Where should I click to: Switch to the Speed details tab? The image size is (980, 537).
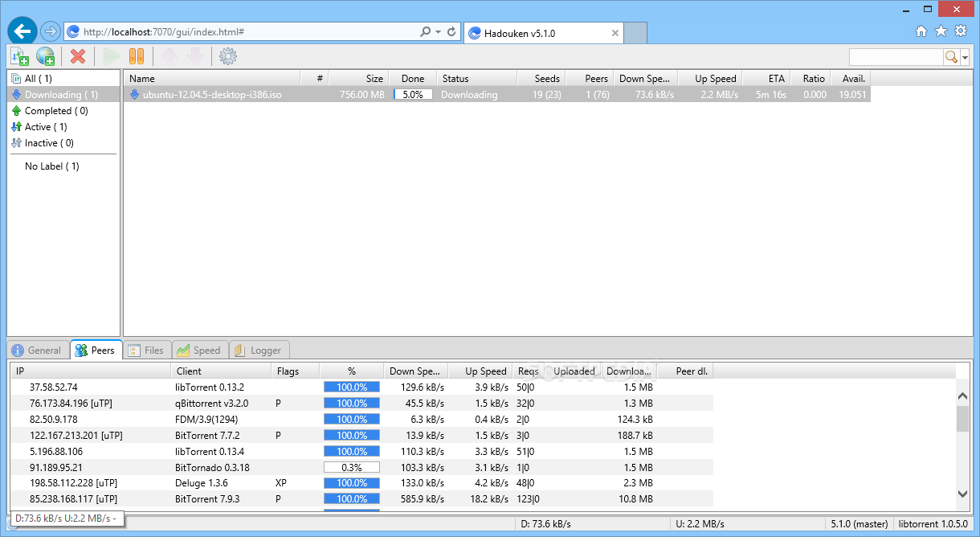[199, 350]
